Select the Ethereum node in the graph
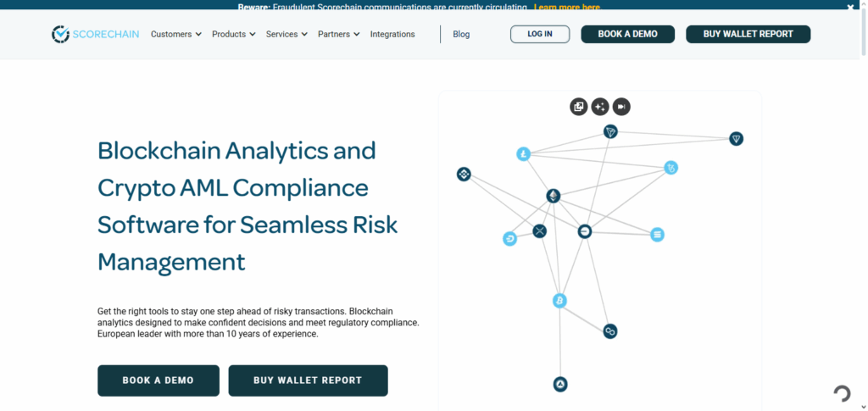Screen dimensions: 868x411 click(x=553, y=197)
